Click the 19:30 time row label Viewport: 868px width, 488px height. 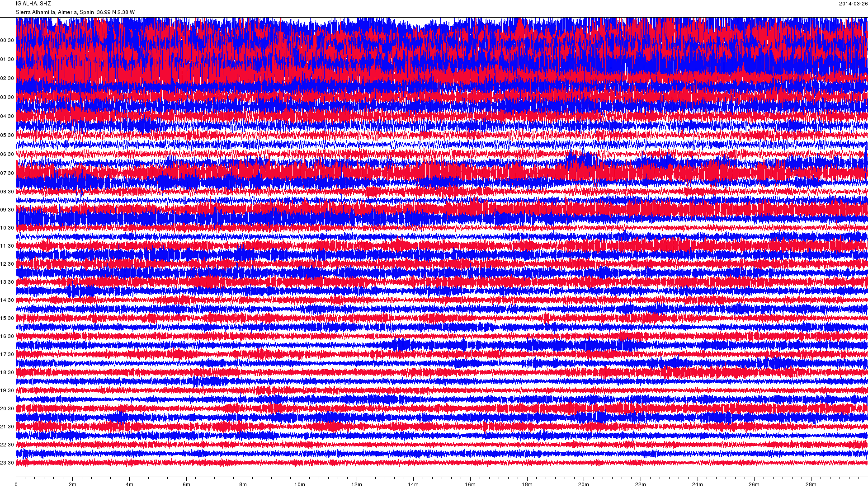point(7,391)
